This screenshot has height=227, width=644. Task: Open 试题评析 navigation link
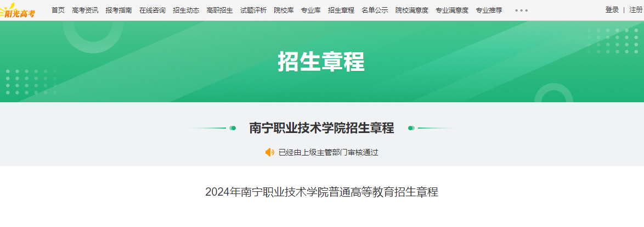point(253,10)
